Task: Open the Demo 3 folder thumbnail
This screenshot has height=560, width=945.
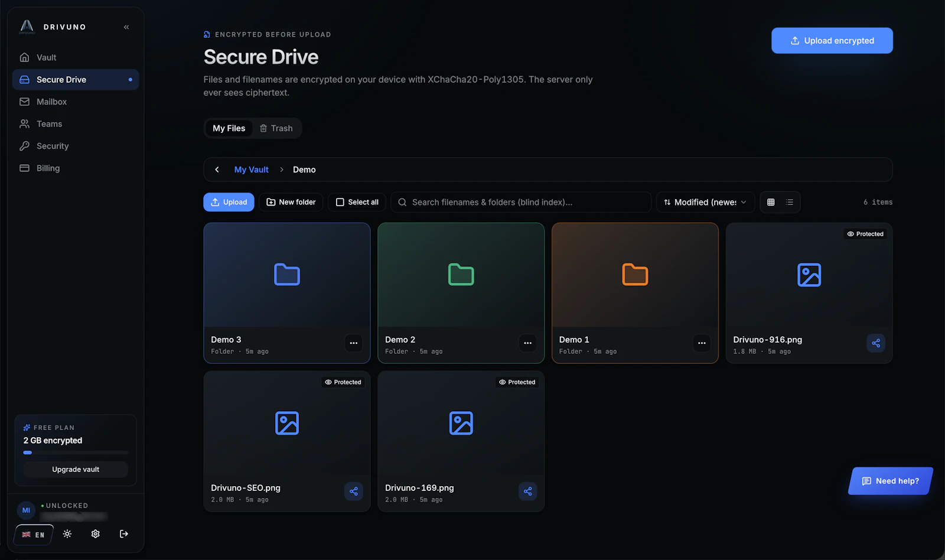Action: 287,275
